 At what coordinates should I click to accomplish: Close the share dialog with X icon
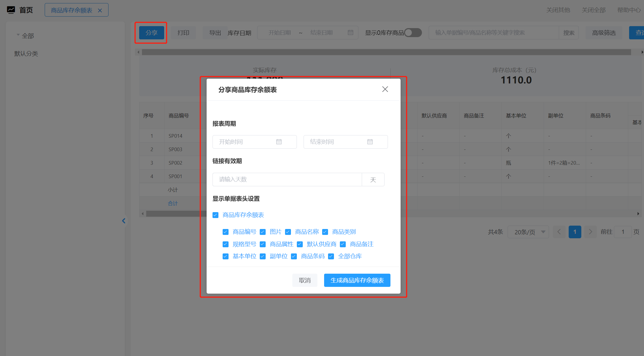[x=385, y=89]
